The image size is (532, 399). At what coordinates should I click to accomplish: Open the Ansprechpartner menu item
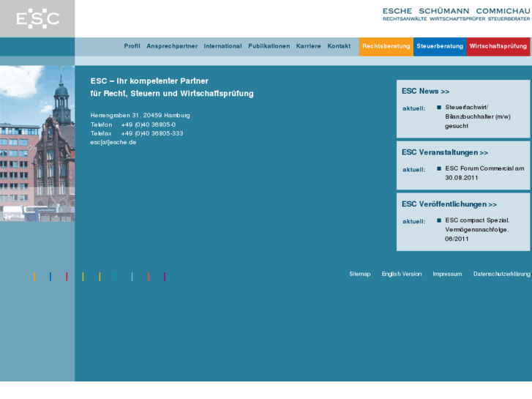(x=172, y=46)
